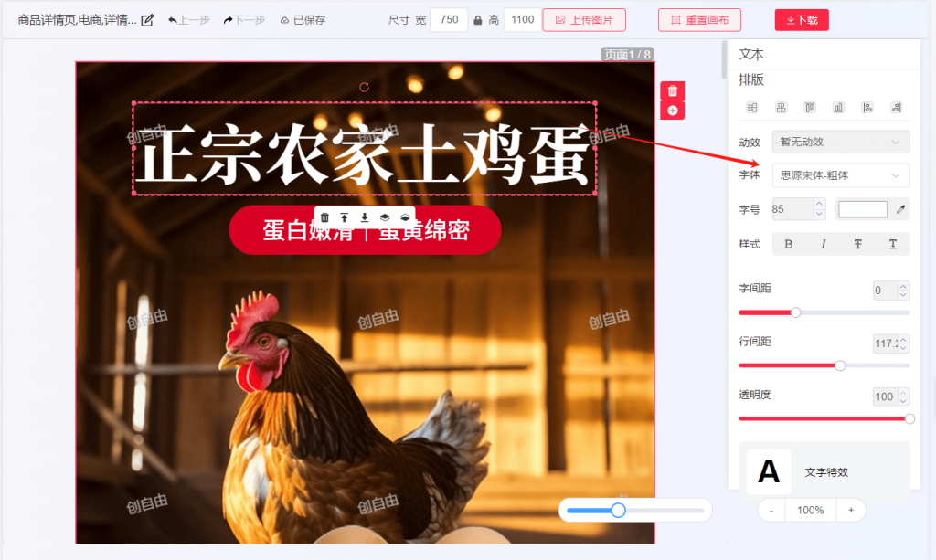Click the rotate handle above the title text
936x560 pixels.
(x=365, y=87)
